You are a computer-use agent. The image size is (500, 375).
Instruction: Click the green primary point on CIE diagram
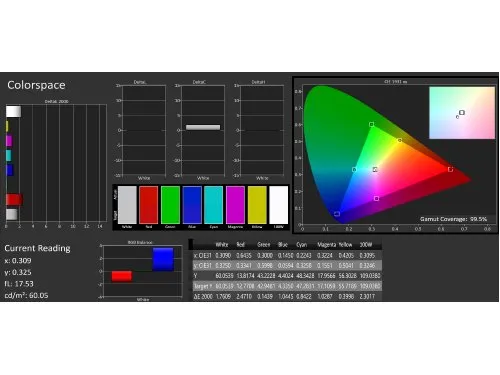tap(371, 124)
